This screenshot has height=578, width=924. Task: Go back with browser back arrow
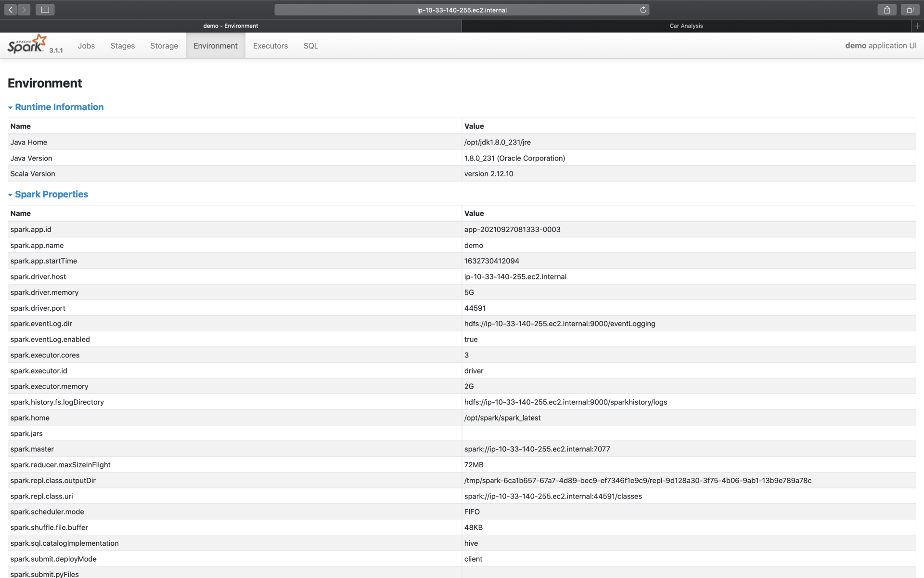(x=11, y=10)
